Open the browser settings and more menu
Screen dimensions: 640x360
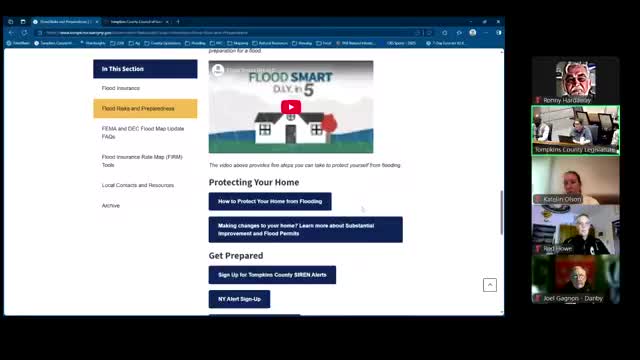(486, 33)
